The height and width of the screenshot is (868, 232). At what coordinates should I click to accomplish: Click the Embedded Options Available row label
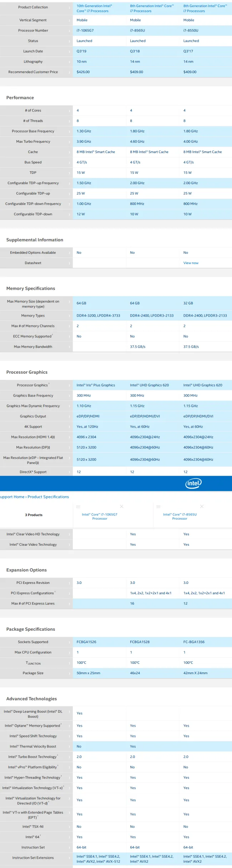[x=33, y=253]
